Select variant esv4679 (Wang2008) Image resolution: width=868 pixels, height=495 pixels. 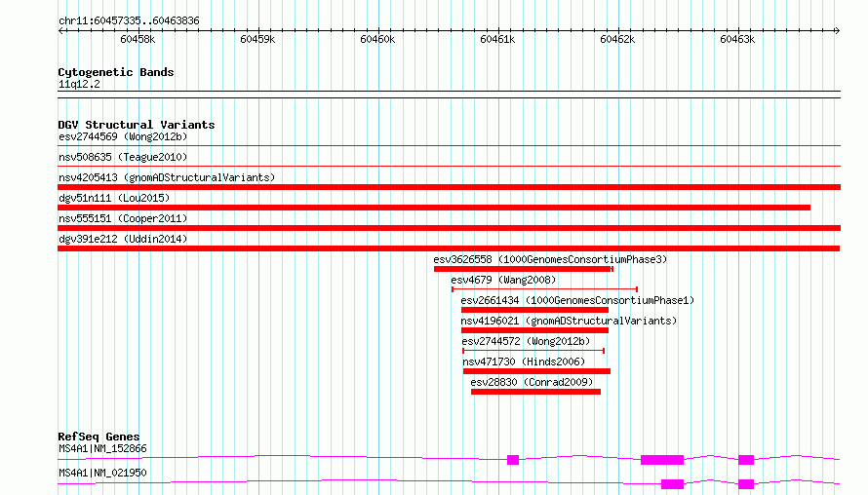[503, 280]
